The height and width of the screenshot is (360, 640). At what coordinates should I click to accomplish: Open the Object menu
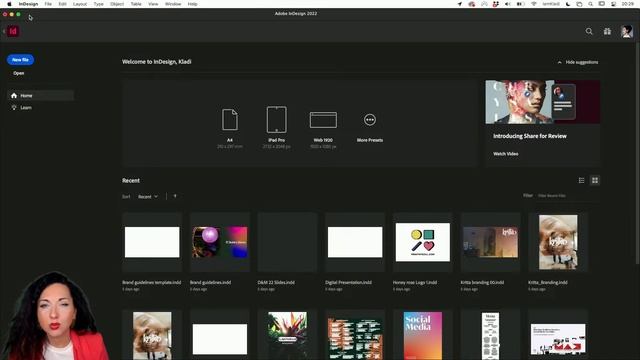click(117, 4)
